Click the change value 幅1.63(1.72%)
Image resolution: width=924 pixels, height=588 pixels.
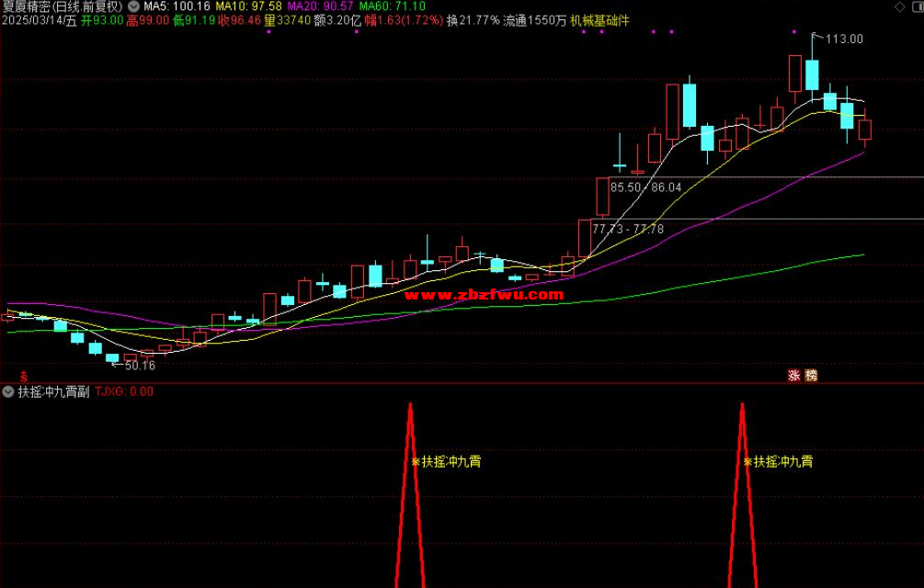pos(404,20)
